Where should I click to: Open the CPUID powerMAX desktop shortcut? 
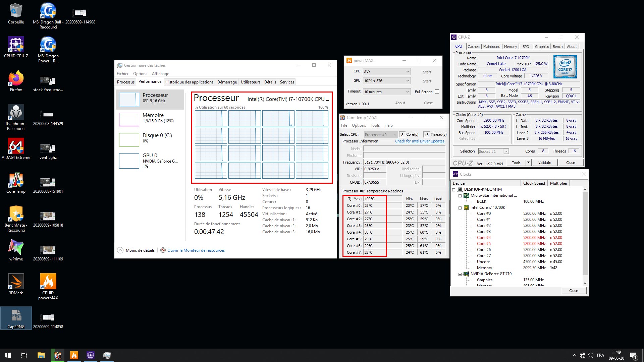pyautogui.click(x=48, y=287)
